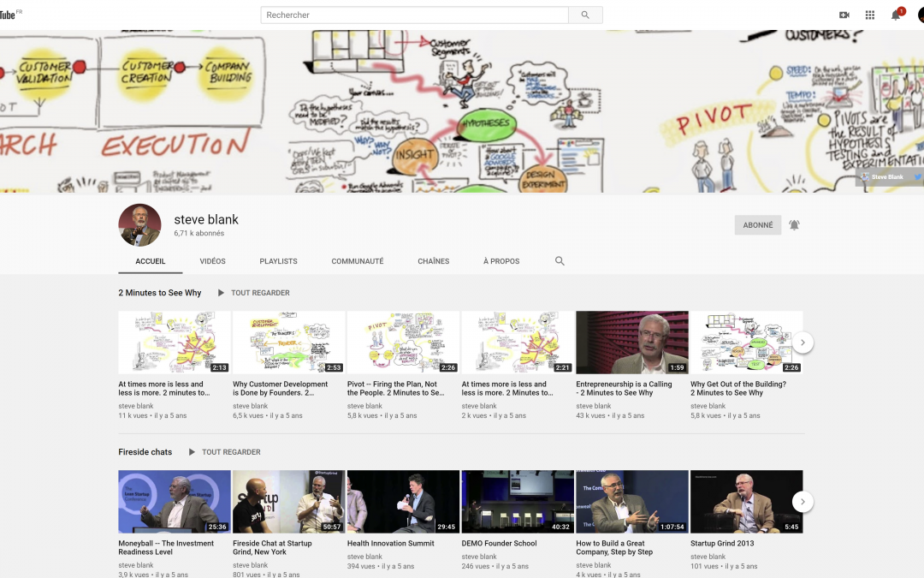Open the 2 Minutes to See Why playlist title
Screen dimensions: 924x578
click(x=160, y=293)
